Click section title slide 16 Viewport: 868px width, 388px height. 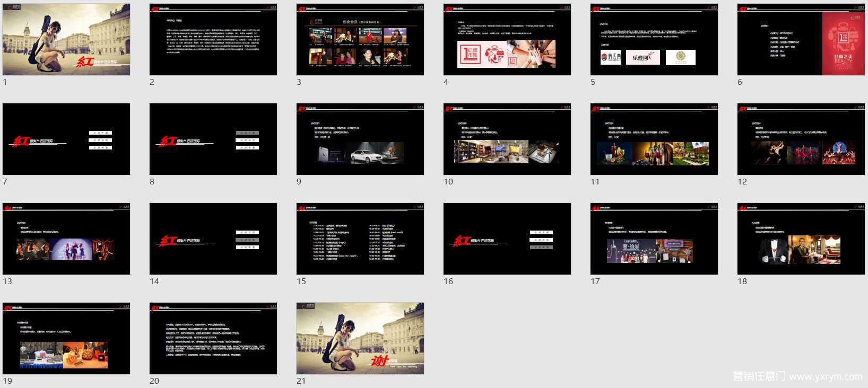pos(507,239)
